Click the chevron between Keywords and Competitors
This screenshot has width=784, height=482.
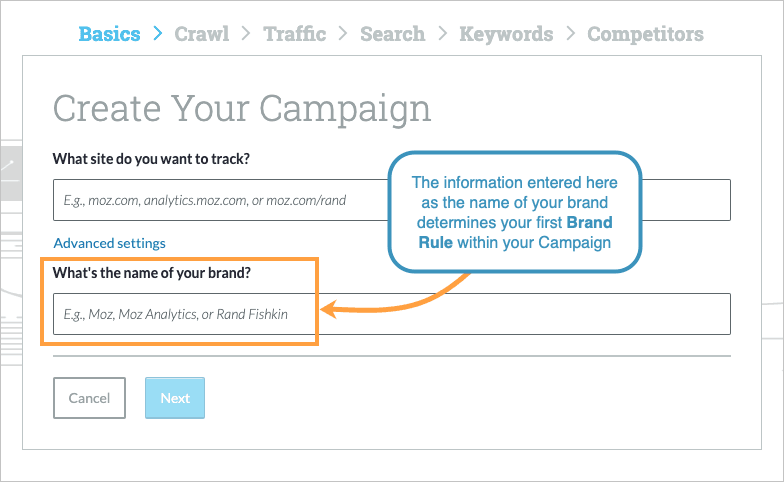(570, 34)
